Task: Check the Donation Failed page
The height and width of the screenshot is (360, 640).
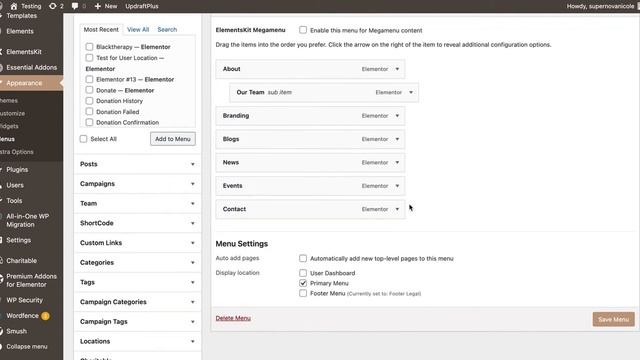Action: (x=89, y=111)
